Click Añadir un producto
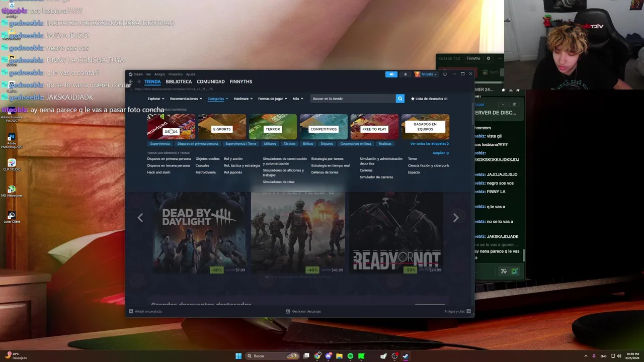Viewport: 644px width, 362px height. (145, 311)
